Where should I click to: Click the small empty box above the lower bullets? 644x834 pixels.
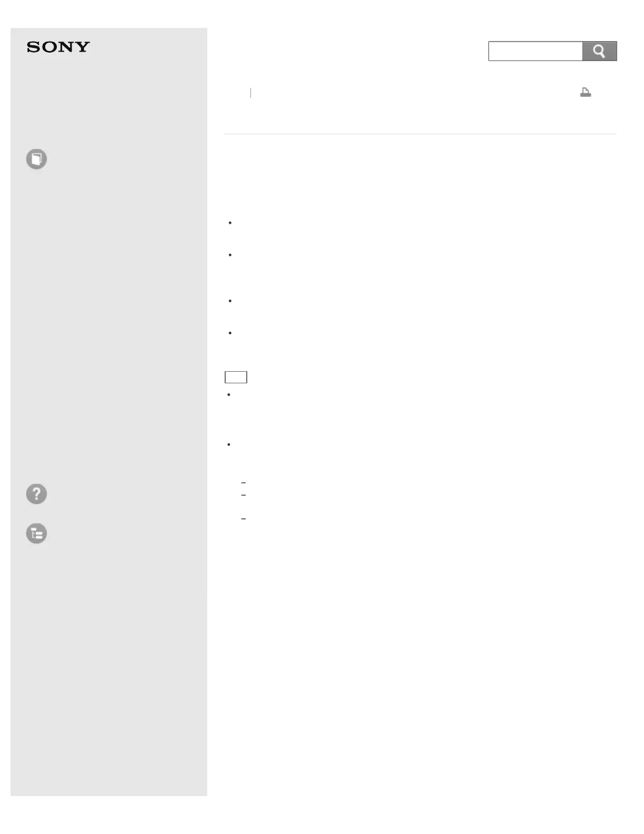coord(236,377)
